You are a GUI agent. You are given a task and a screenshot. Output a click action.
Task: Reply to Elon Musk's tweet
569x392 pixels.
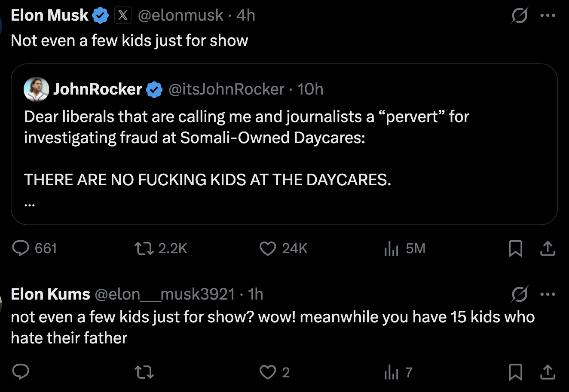click(x=21, y=248)
